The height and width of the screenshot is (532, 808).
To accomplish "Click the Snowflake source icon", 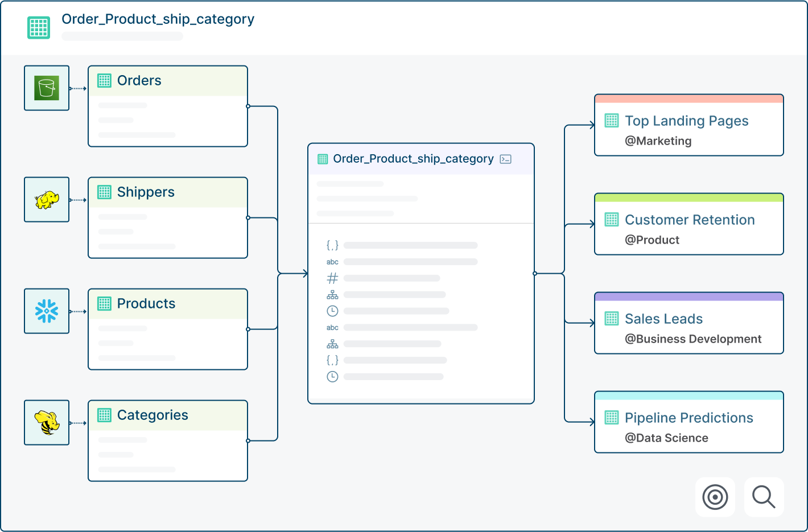I will point(47,311).
